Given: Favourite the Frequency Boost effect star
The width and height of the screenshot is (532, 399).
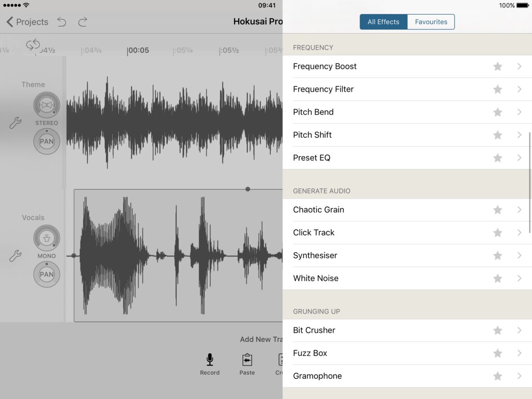Looking at the screenshot, I should (x=497, y=66).
